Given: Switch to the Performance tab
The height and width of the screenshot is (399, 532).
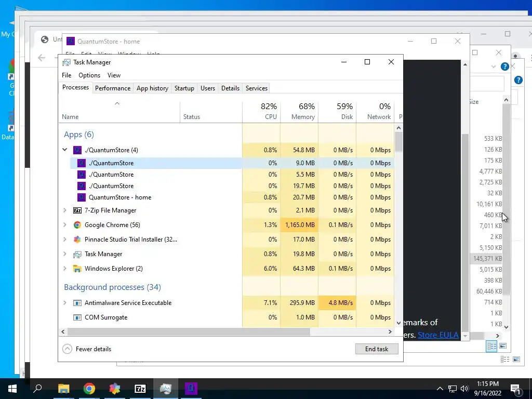Looking at the screenshot, I should 113,88.
